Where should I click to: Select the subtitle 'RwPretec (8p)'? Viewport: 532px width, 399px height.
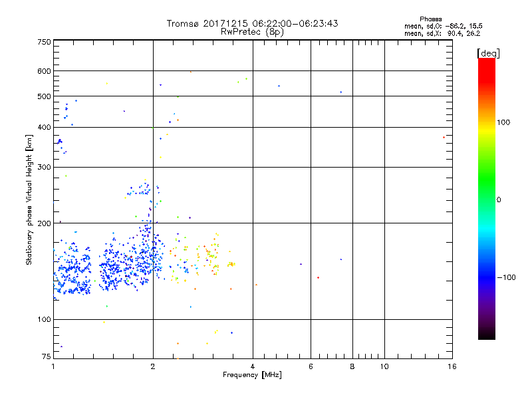pyautogui.click(x=252, y=32)
